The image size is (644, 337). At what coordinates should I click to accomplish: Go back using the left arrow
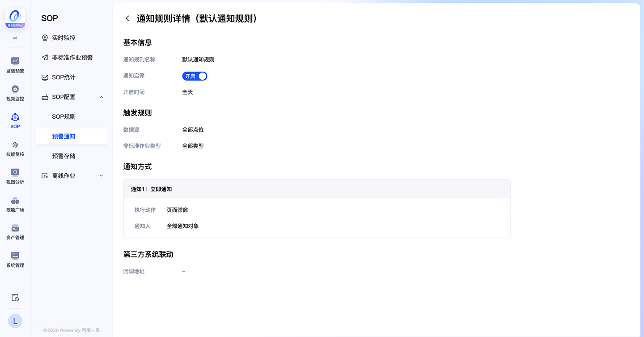click(x=127, y=18)
